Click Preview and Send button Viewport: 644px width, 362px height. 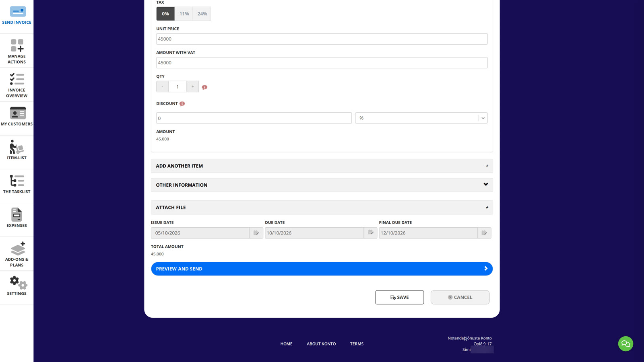pyautogui.click(x=322, y=269)
